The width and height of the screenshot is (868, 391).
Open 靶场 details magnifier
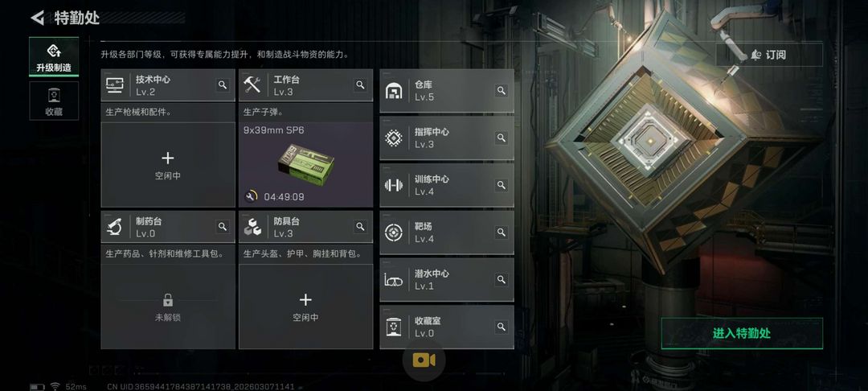(x=502, y=232)
